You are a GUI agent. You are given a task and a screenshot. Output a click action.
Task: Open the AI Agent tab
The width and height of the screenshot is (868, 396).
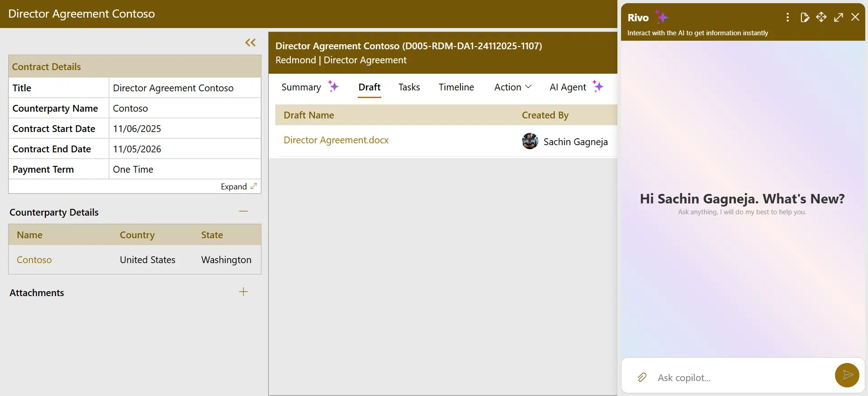568,87
